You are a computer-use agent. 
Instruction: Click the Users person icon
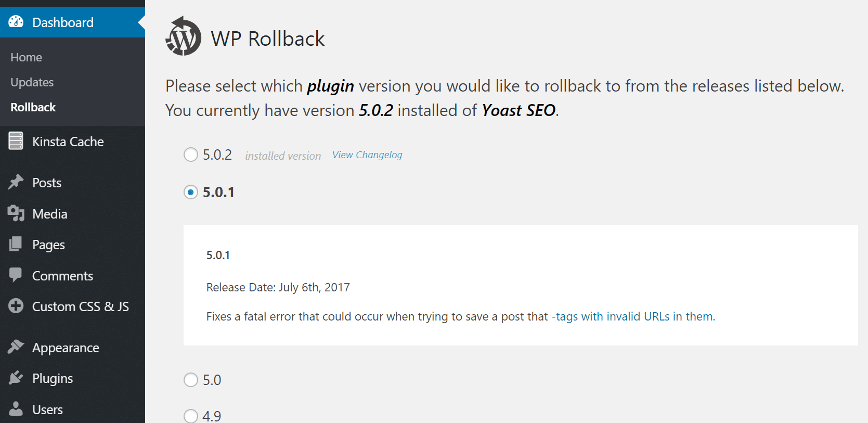pyautogui.click(x=16, y=409)
